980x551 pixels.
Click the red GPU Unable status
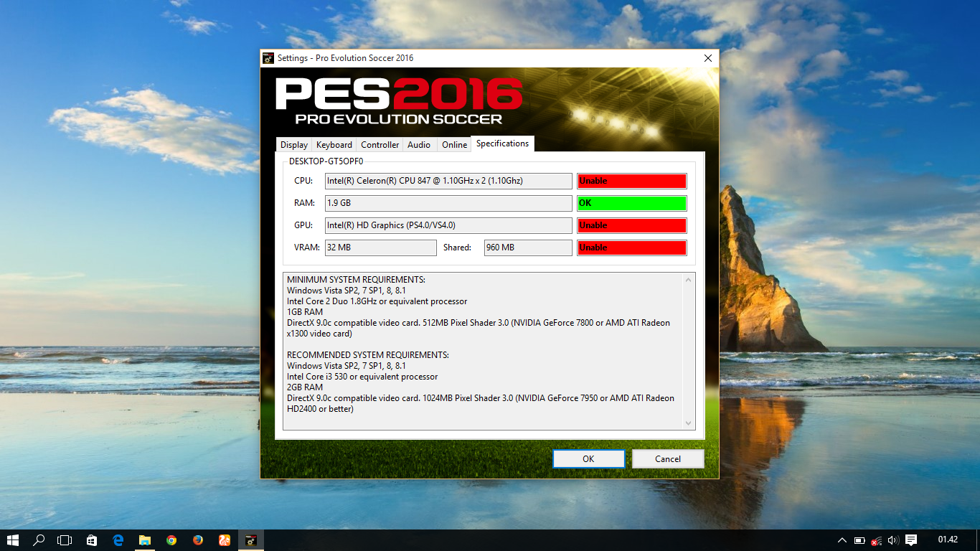click(631, 225)
